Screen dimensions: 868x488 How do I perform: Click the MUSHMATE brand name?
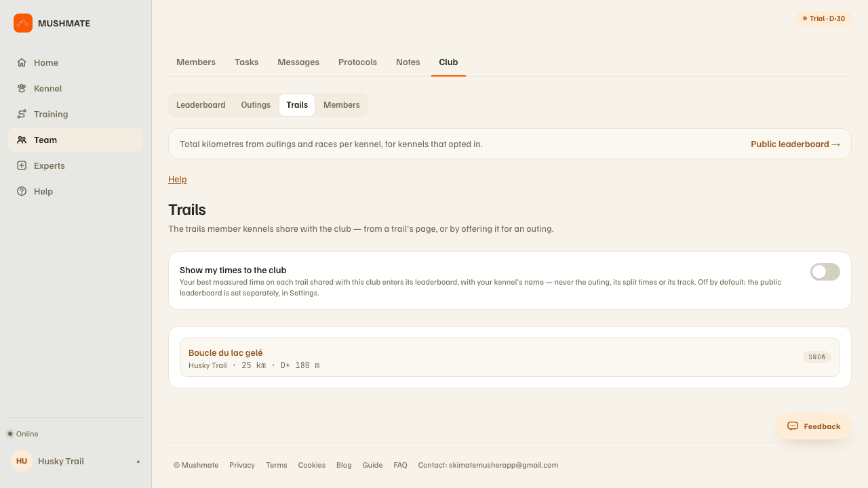tap(64, 23)
